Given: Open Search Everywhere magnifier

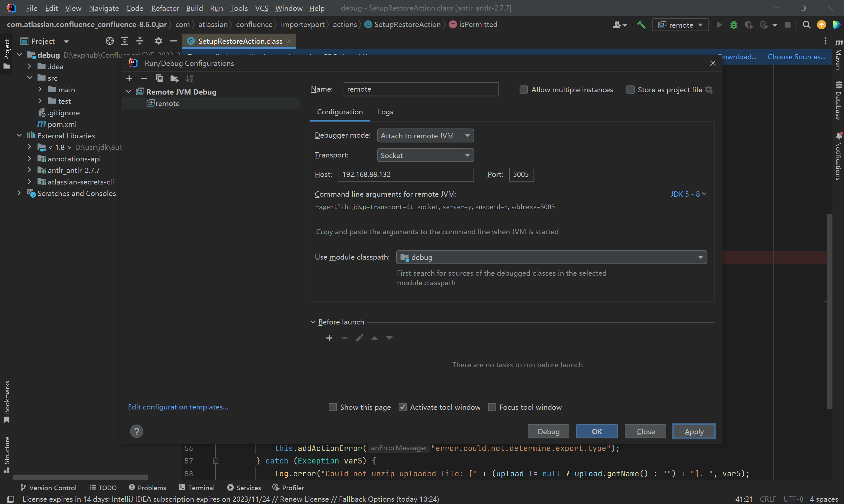Looking at the screenshot, I should [806, 25].
